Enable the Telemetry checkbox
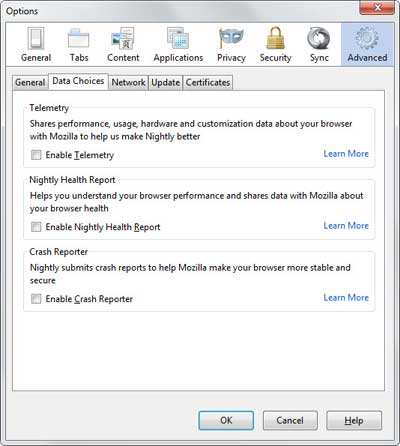400x446 pixels. 36,155
